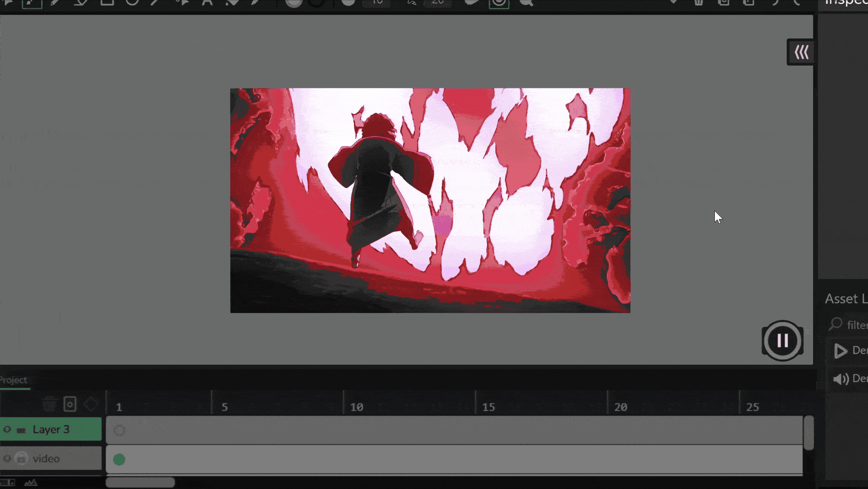Select the Layer 3 layer name
The width and height of the screenshot is (868, 489).
(x=51, y=429)
